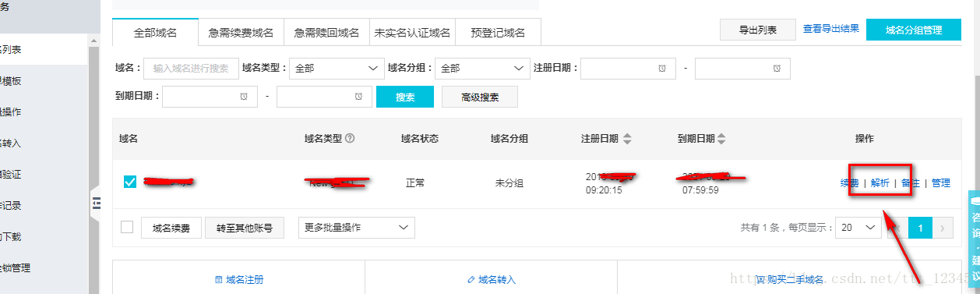
Task: Click the 注册日期 end date field
Action: coord(742,69)
